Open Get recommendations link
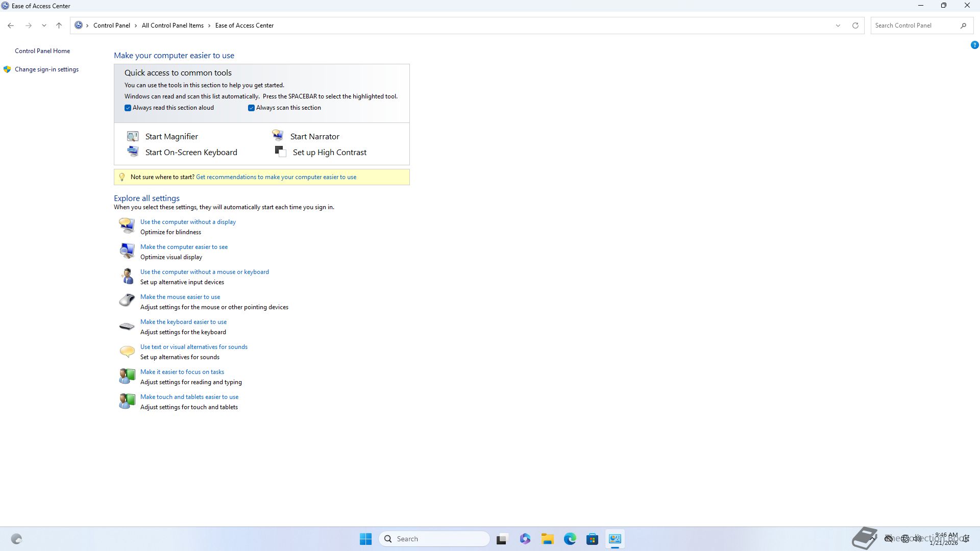The width and height of the screenshot is (980, 551). (276, 177)
